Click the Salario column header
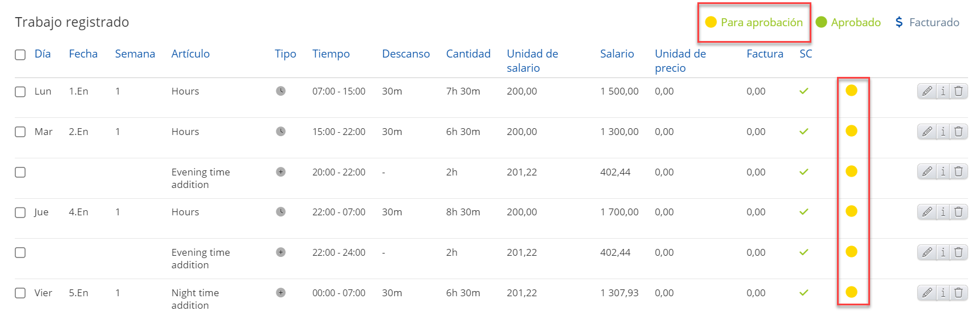980x319 pixels. click(616, 54)
